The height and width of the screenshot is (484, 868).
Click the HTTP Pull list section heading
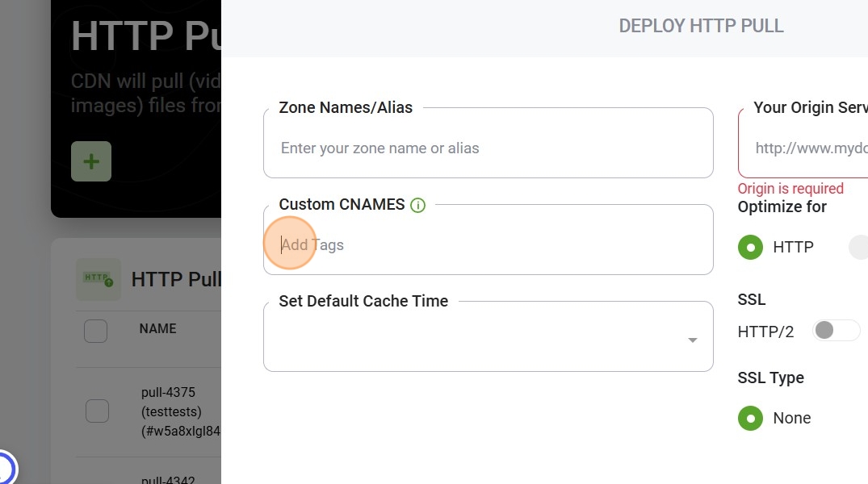[176, 279]
